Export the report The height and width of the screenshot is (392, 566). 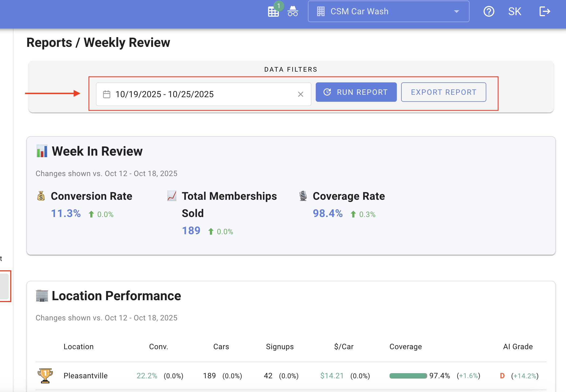point(443,92)
